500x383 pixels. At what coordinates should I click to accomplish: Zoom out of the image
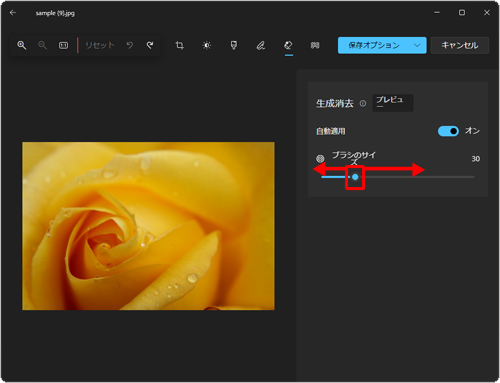coord(42,45)
